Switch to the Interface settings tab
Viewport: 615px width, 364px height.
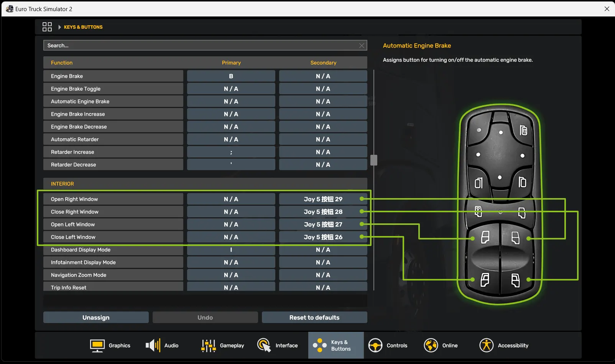pos(277,345)
